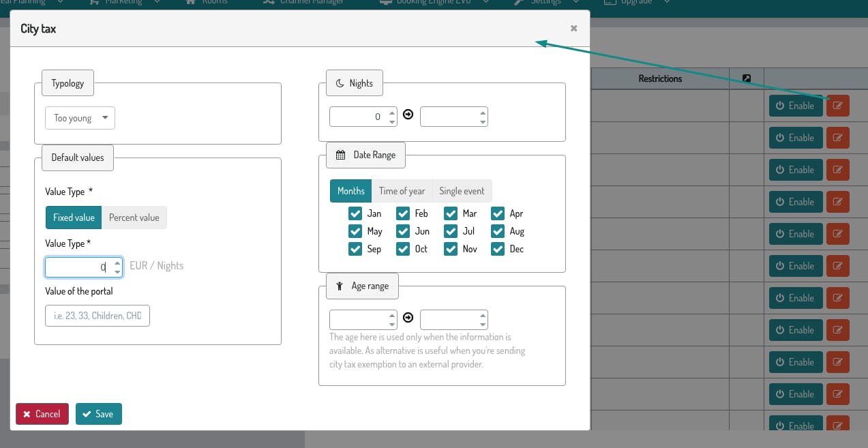868x448 pixels.
Task: Click the Restrictions column header
Action: [x=660, y=78]
